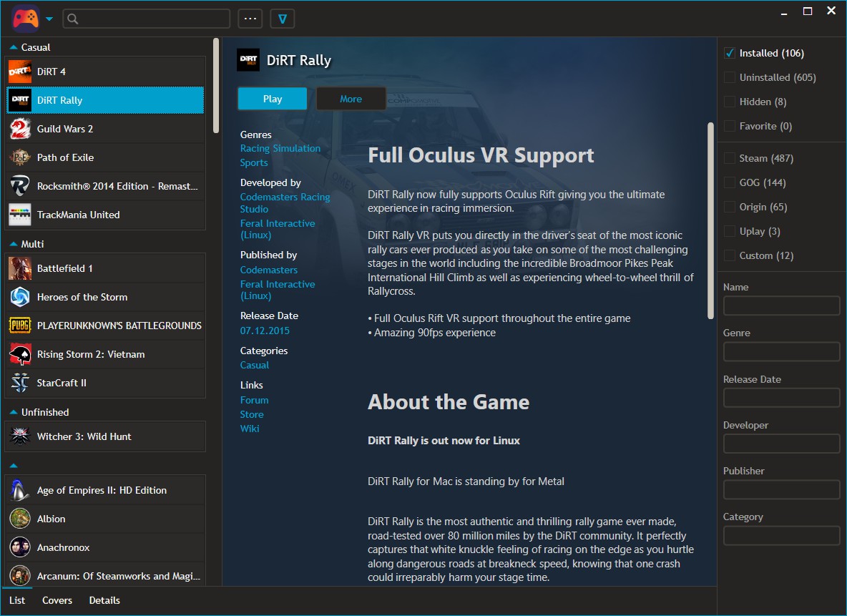Click the Witcher 3: Wild Hunt icon

pos(20,436)
